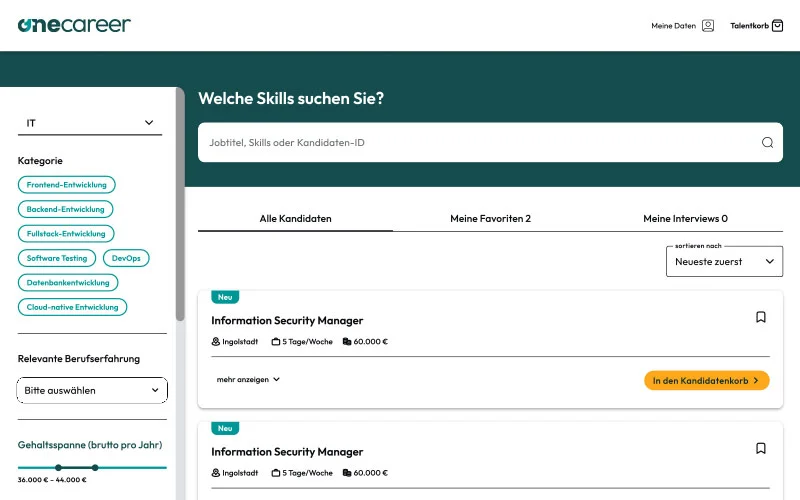Bookmark the first Information Security Manager card
Viewport: 800px width, 500px height.
[x=761, y=317]
